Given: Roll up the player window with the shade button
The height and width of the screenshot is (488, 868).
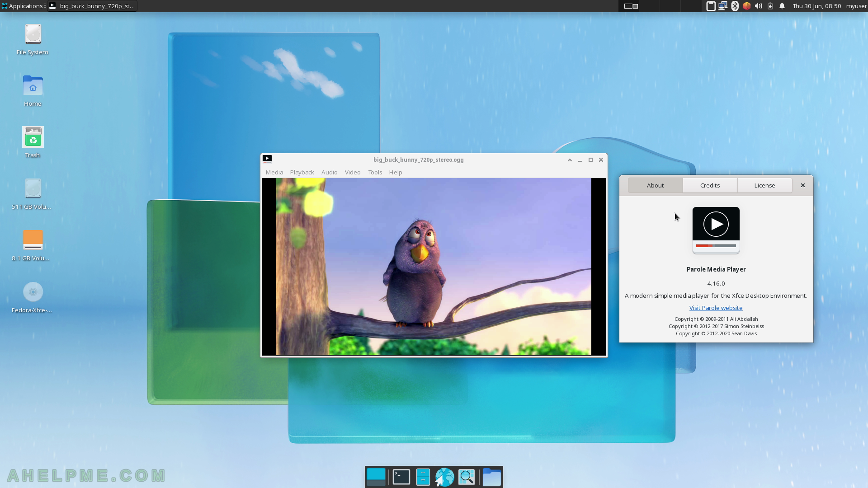Looking at the screenshot, I should [570, 160].
